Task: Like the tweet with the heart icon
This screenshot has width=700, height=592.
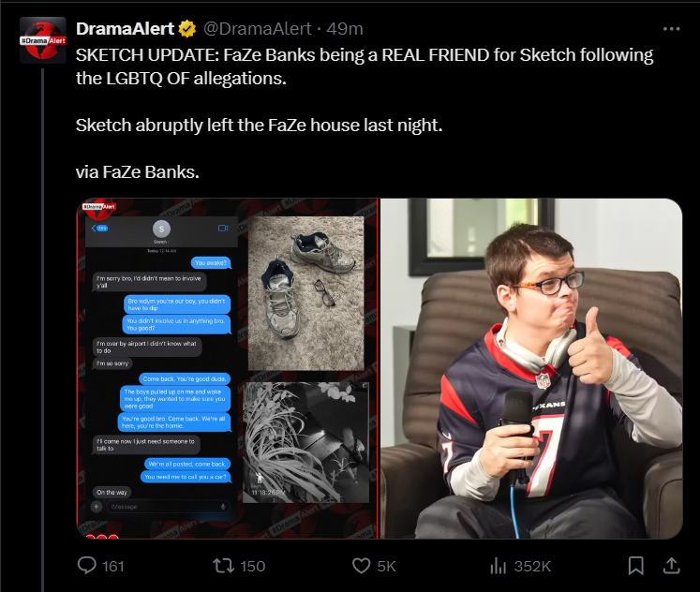Action: (x=361, y=566)
